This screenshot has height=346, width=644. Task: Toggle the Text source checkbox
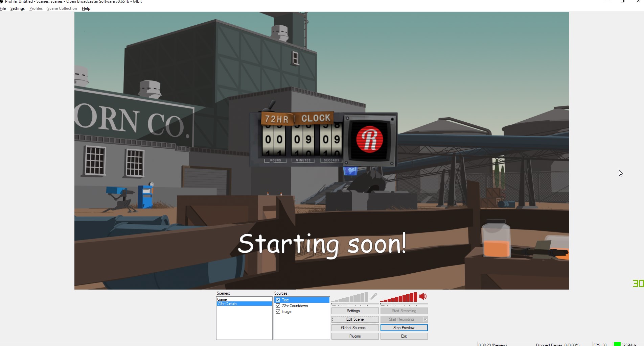pyautogui.click(x=278, y=300)
